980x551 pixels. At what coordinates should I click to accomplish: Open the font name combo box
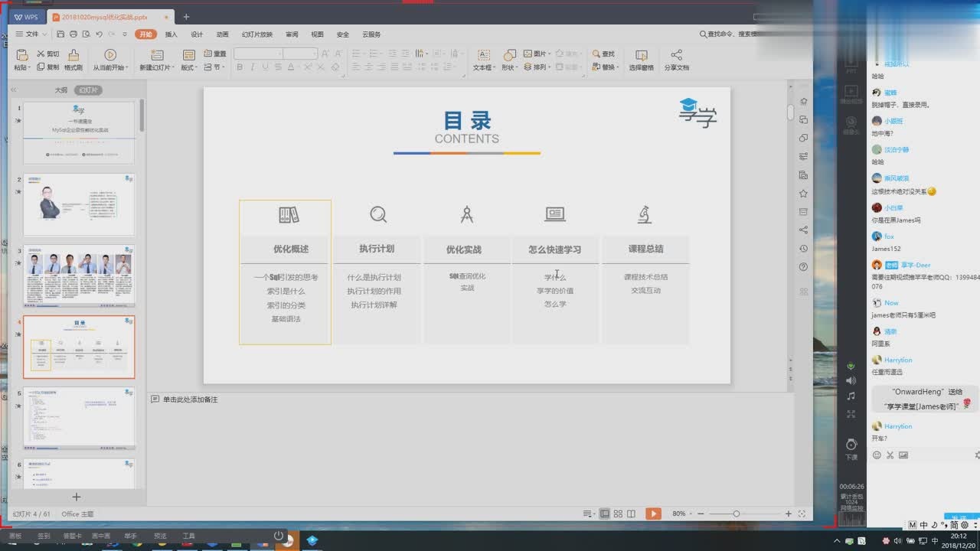pos(257,54)
